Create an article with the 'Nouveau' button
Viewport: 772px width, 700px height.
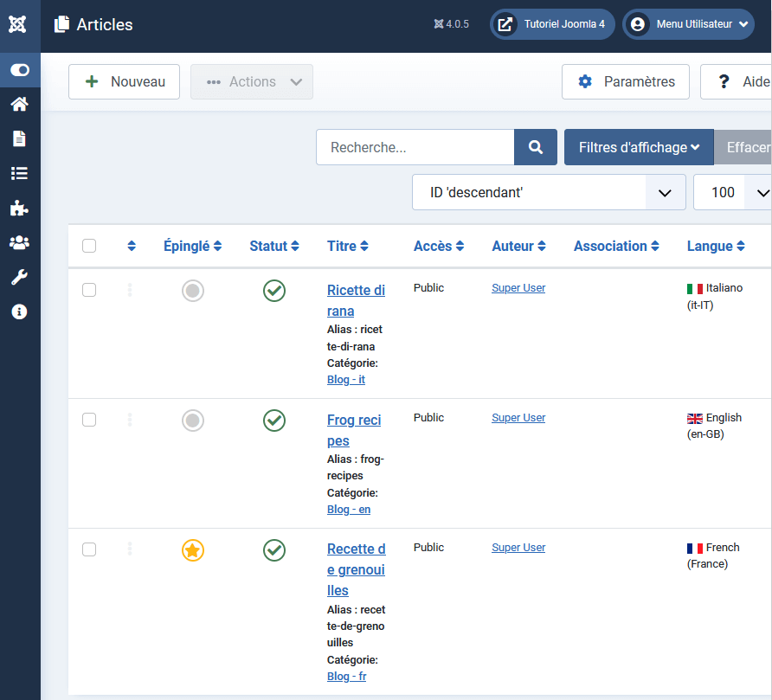pyautogui.click(x=124, y=81)
